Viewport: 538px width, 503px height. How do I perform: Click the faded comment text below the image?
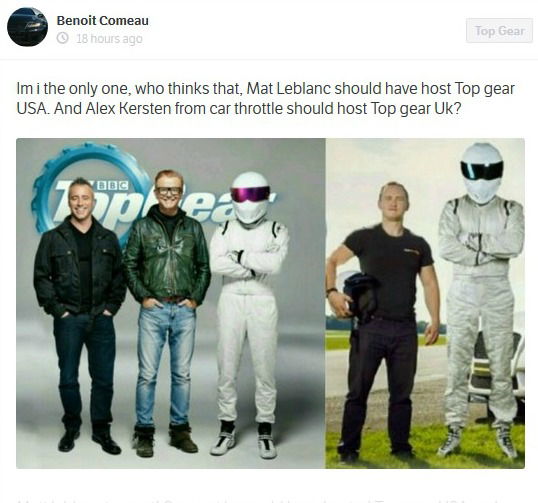click(269, 500)
